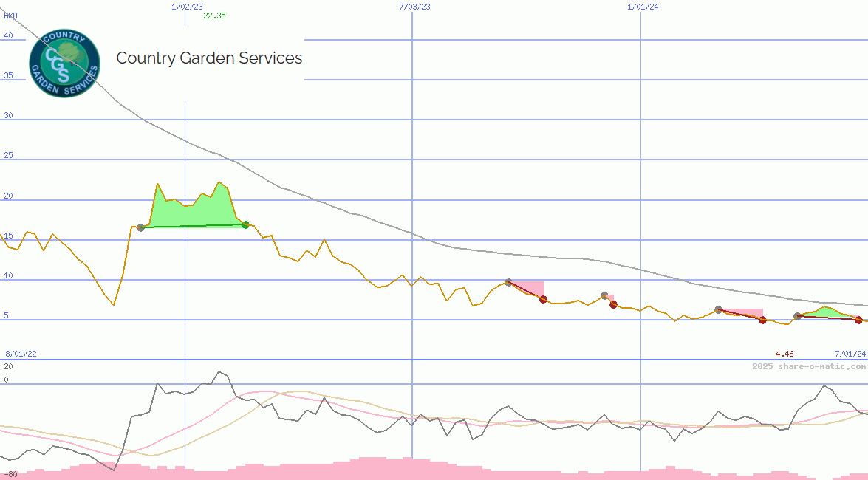Click the red exit marker before 1/01/24

tap(613, 304)
